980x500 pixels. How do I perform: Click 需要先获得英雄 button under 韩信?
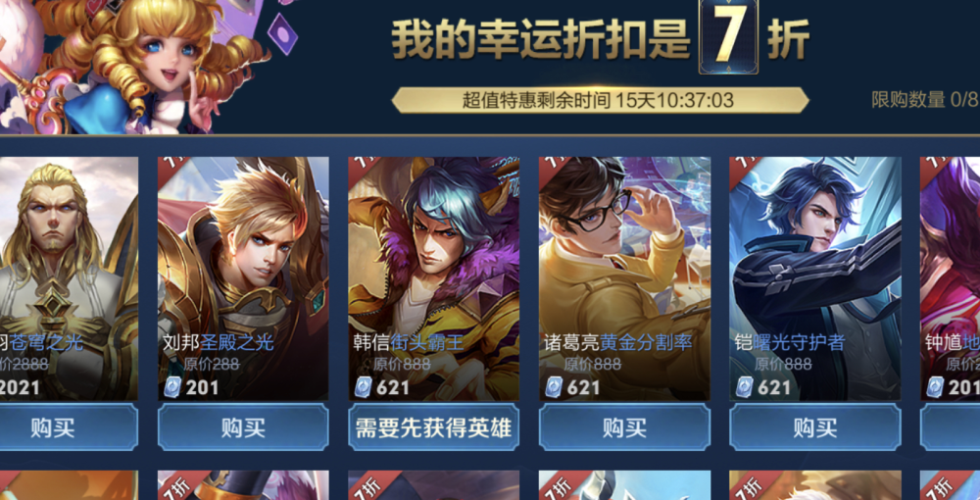(434, 427)
